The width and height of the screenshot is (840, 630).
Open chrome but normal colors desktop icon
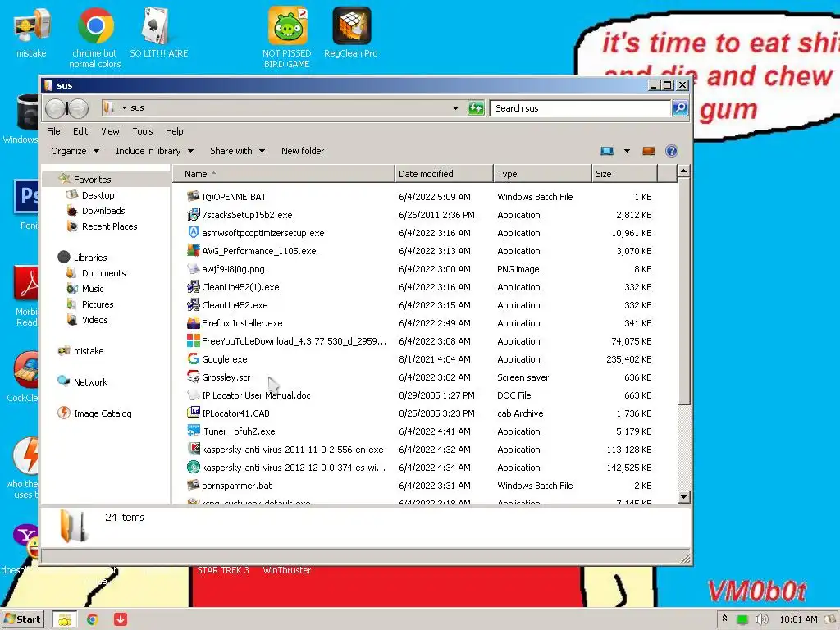pos(95,25)
